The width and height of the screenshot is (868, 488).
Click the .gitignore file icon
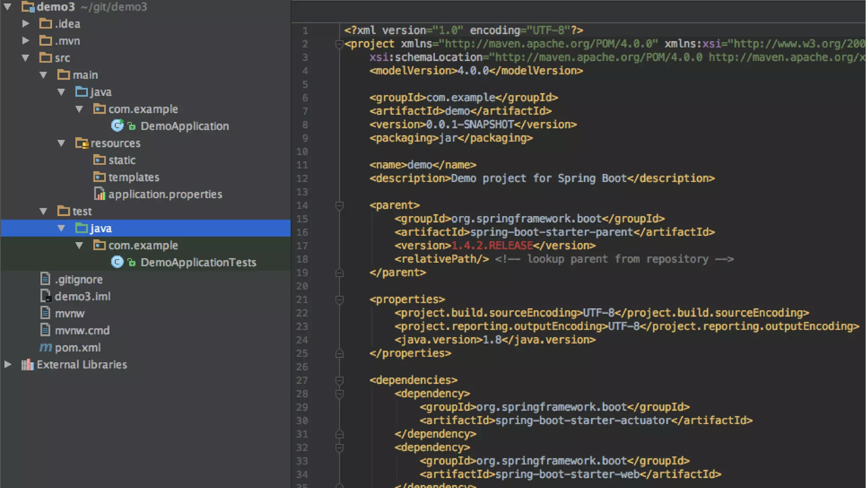click(x=45, y=279)
